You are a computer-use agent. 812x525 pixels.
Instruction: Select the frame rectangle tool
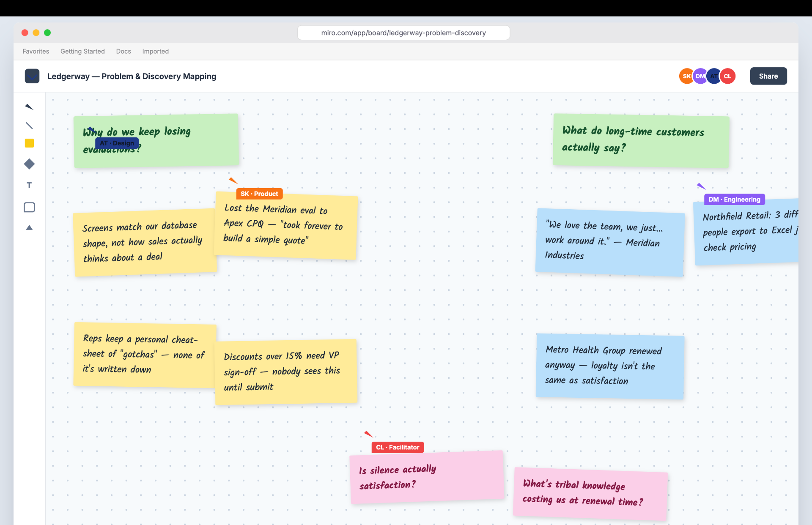point(29,207)
